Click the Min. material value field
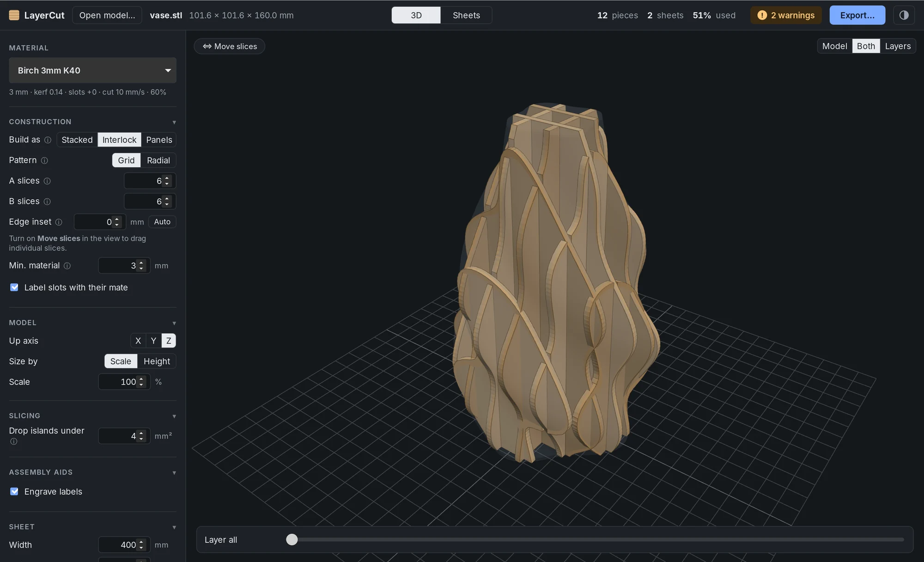The width and height of the screenshot is (924, 562). [x=124, y=265]
